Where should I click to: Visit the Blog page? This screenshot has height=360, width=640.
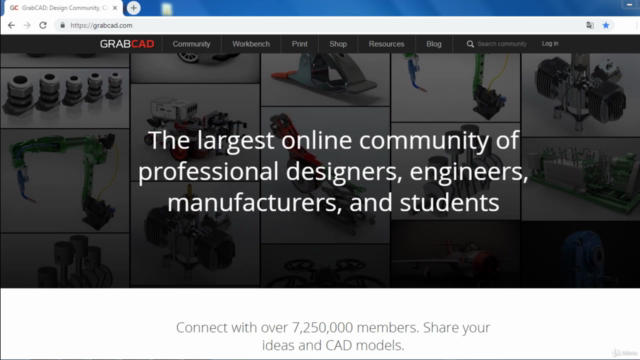tap(434, 44)
